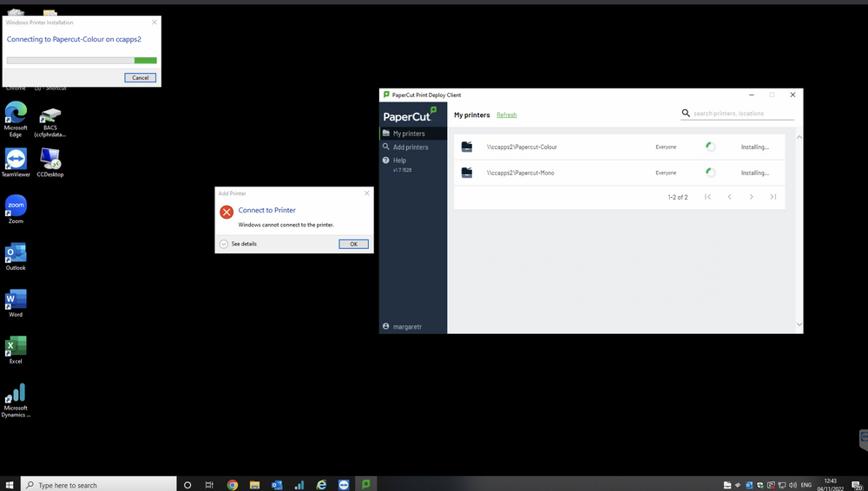Click the taskbar Type here to search box
The width and height of the screenshot is (868, 491).
[x=99, y=484]
